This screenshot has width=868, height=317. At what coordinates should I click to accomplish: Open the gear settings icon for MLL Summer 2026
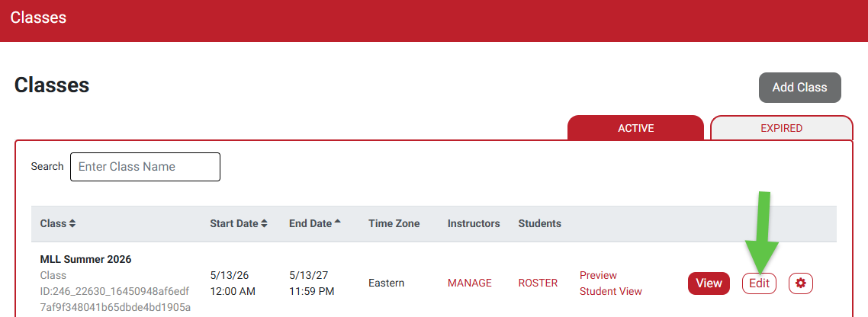(800, 283)
